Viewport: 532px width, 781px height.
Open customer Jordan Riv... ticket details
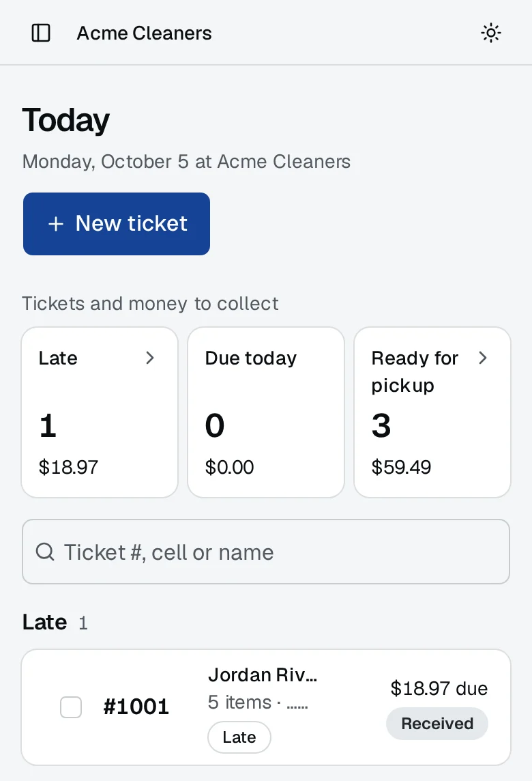click(x=263, y=675)
